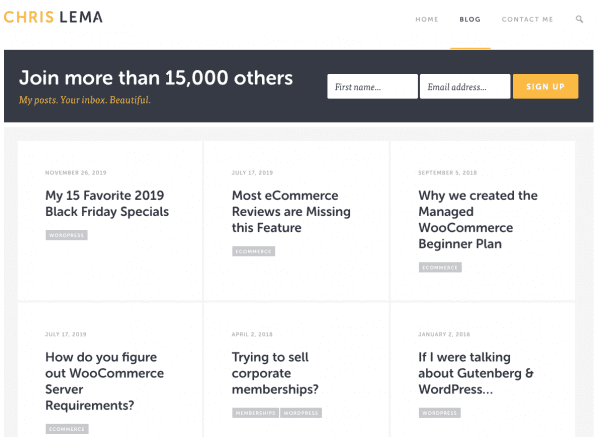Click the heading Join more than 15,000 others
Image resolution: width=600 pixels, height=437 pixels.
click(x=156, y=78)
